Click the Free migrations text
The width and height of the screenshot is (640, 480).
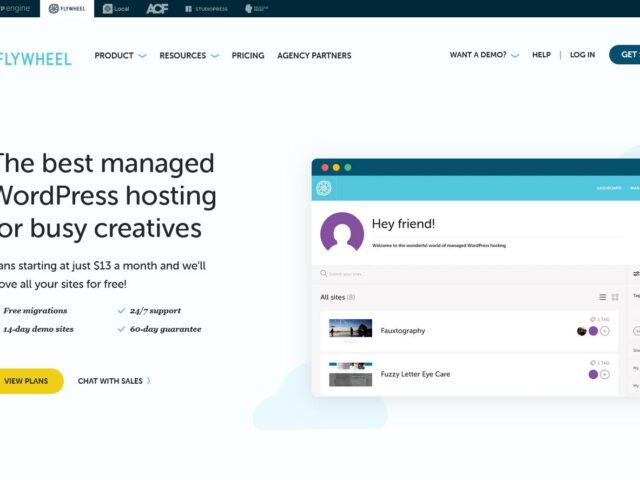tap(35, 311)
